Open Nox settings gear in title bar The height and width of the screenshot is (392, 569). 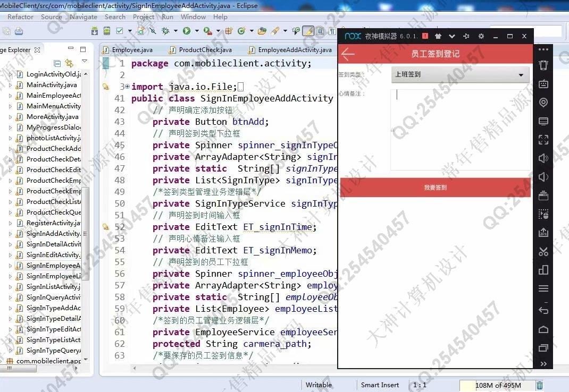[x=481, y=36]
